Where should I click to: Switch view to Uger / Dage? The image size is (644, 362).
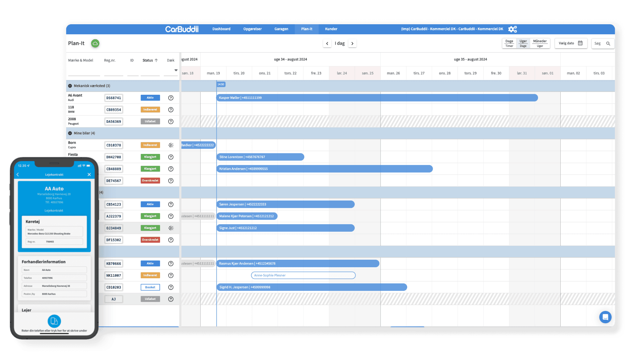click(523, 43)
